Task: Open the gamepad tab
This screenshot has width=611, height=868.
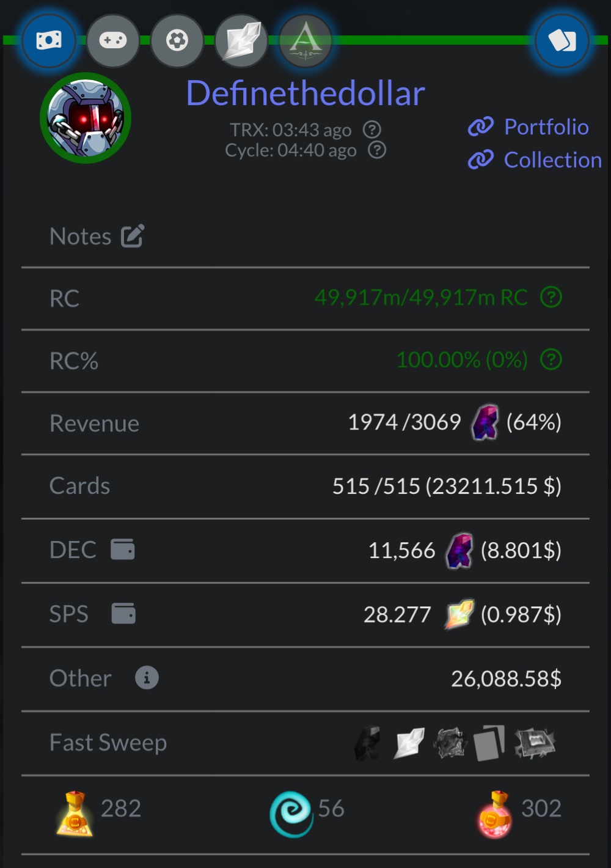Action: pos(113,41)
